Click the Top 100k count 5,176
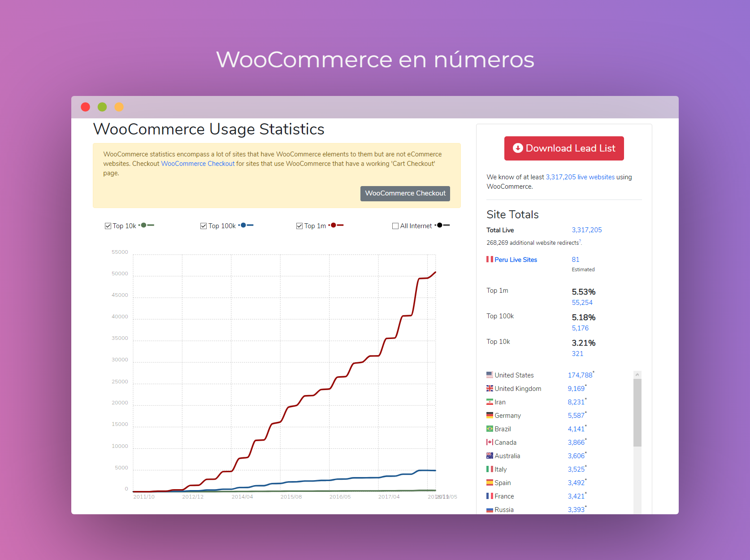This screenshot has width=750, height=560. tap(580, 328)
